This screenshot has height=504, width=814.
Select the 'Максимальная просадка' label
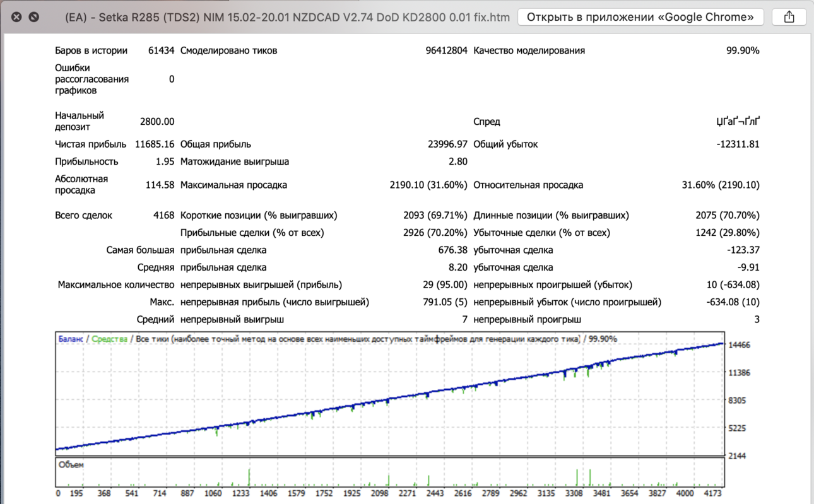(233, 185)
